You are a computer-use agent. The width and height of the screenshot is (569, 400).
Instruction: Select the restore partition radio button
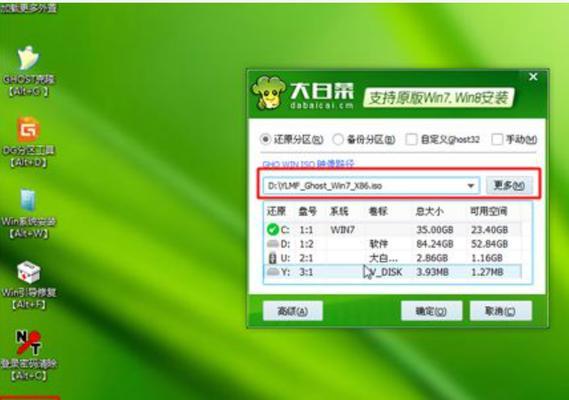(265, 139)
